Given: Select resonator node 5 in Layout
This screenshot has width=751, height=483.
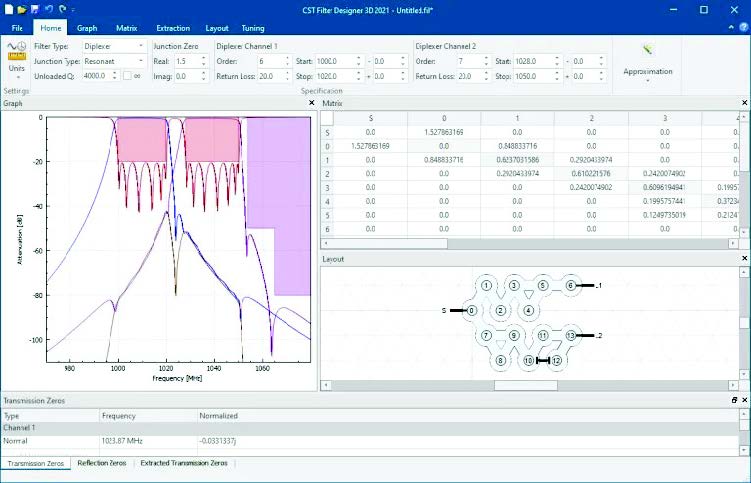Looking at the screenshot, I should pyautogui.click(x=542, y=286).
